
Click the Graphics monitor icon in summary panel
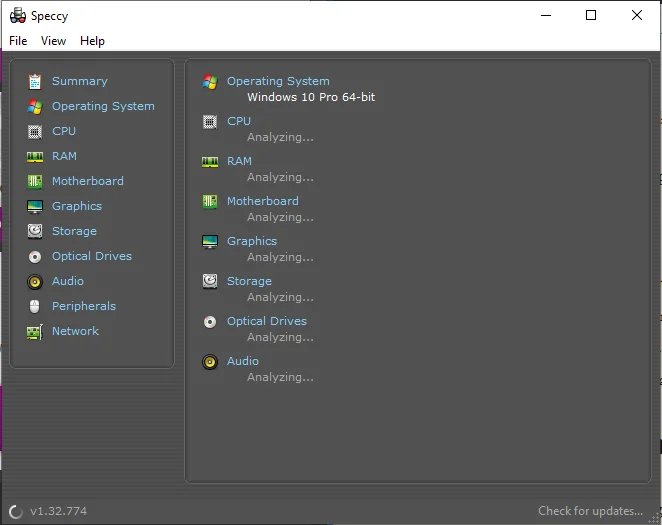pyautogui.click(x=210, y=241)
